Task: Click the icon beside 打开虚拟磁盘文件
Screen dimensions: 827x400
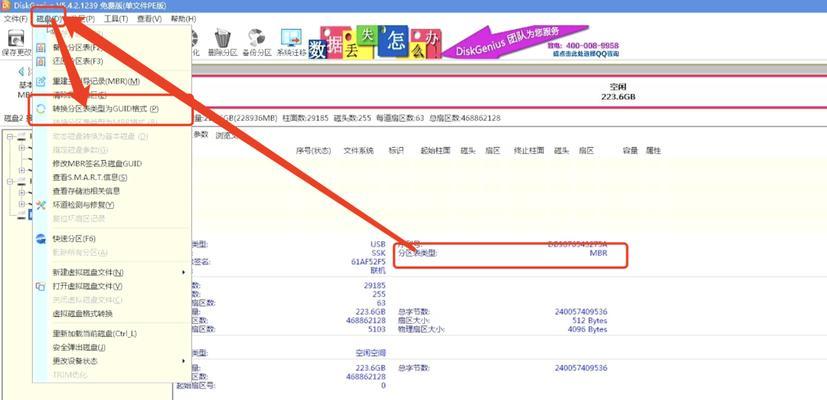Action: coord(41,286)
